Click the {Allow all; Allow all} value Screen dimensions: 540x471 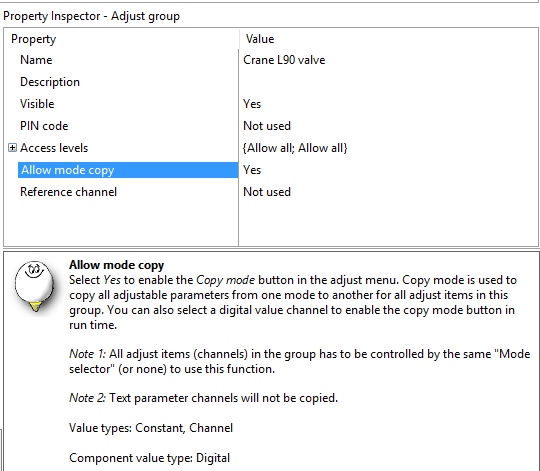click(295, 148)
